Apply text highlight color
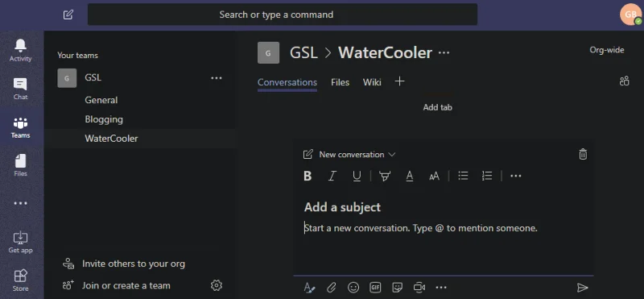 pos(385,176)
